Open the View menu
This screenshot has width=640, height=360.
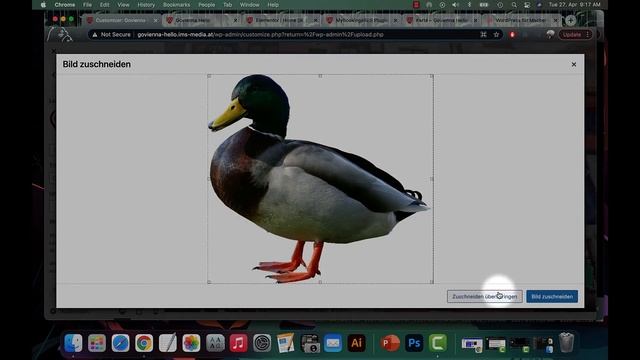pyautogui.click(x=123, y=5)
